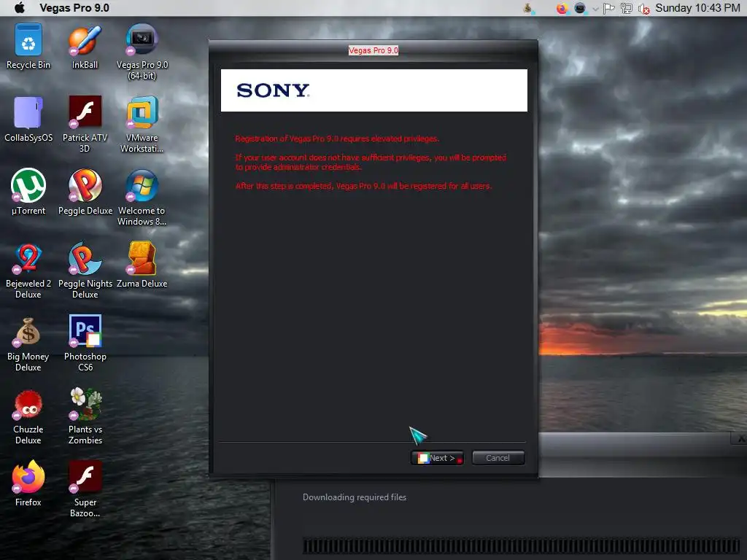Click the Downloading required files label
This screenshot has height=560, width=747.
[355, 497]
